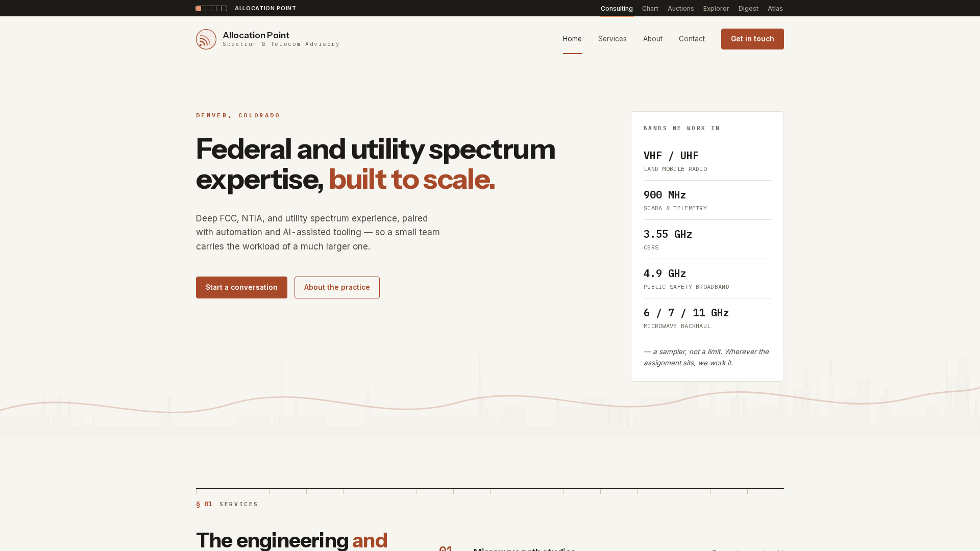Open the About navigation item
Screen dimensions: 980x551
click(x=653, y=39)
